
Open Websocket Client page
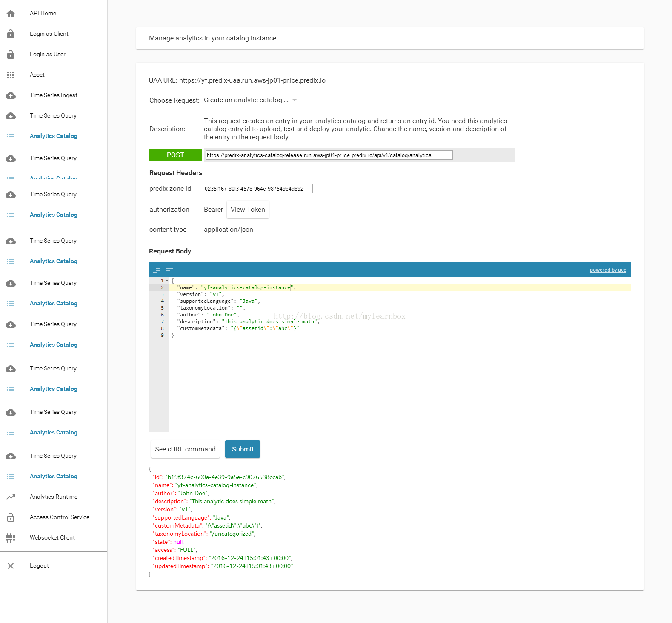pyautogui.click(x=52, y=538)
